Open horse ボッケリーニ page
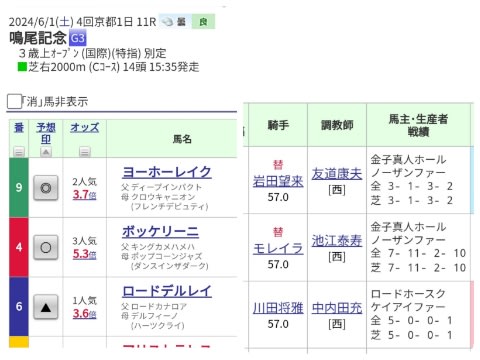 coord(160,231)
